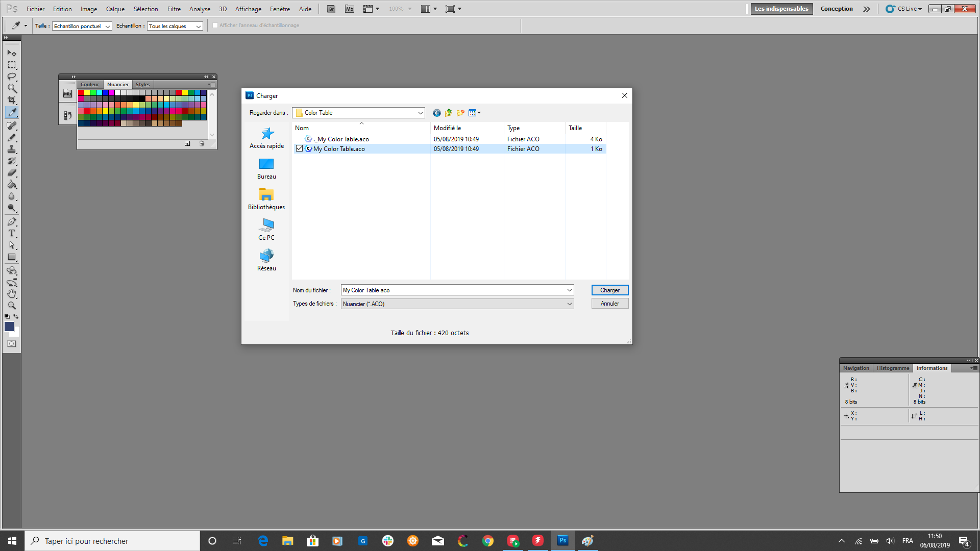Open Ce PC location

266,230
